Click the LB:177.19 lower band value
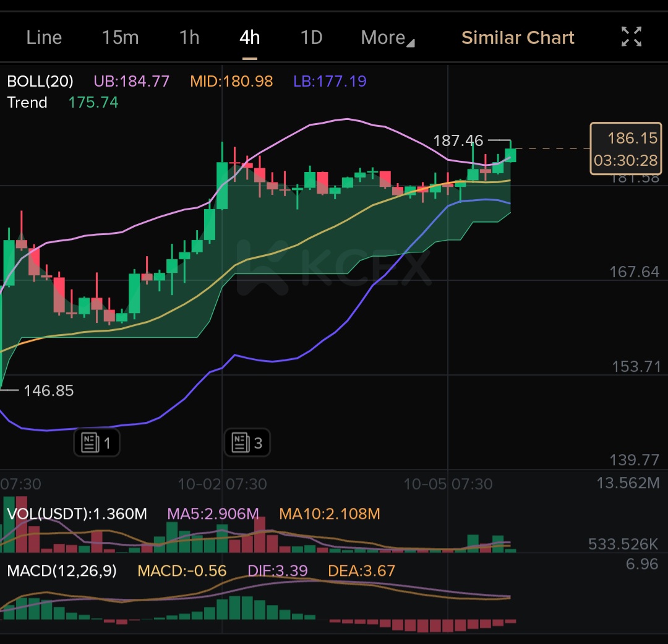The width and height of the screenshot is (668, 644). pyautogui.click(x=330, y=81)
